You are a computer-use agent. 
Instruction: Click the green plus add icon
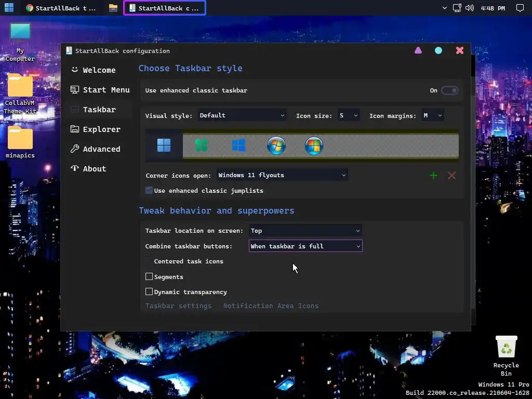pos(433,176)
